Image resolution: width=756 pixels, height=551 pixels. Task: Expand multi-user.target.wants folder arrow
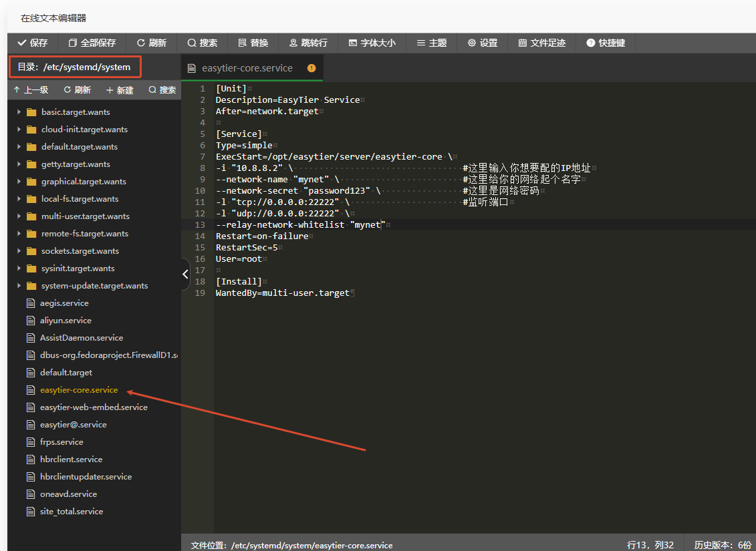pyautogui.click(x=19, y=216)
